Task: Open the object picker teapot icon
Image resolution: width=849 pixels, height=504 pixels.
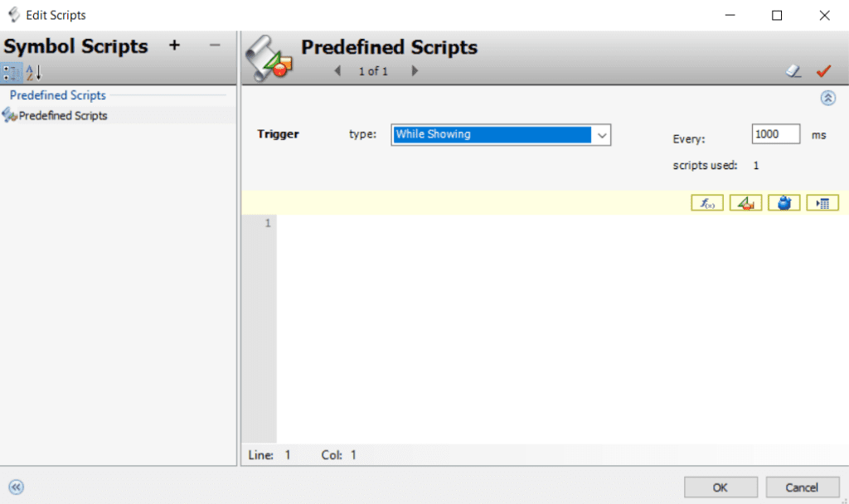Action: point(784,201)
